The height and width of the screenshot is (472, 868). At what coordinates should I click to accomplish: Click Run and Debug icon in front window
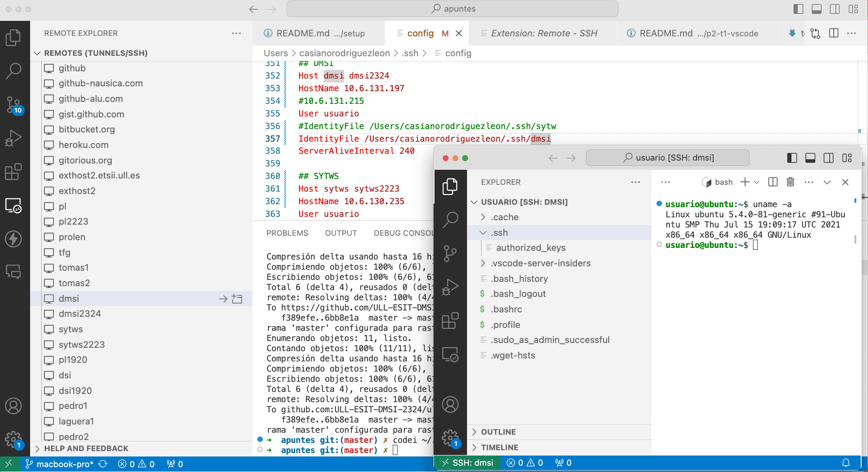[450, 287]
